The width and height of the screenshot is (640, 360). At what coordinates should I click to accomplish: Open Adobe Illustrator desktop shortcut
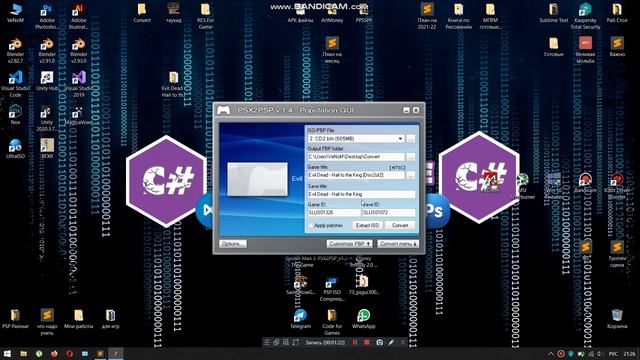click(78, 16)
